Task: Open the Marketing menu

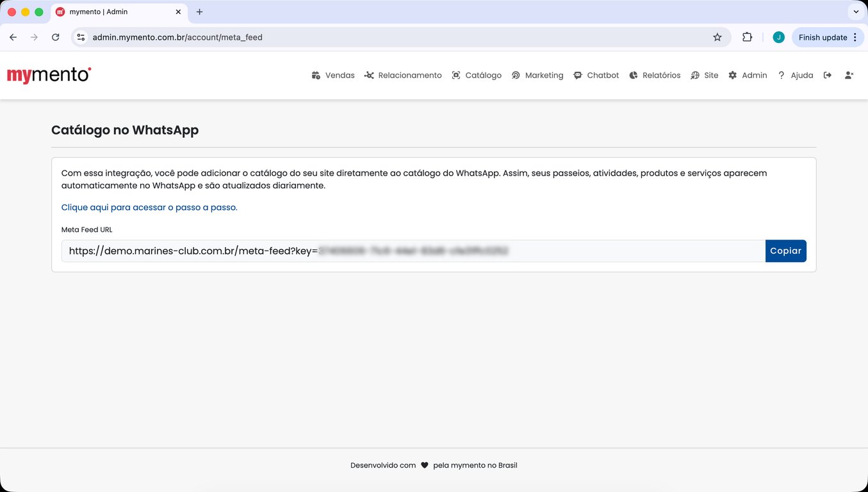Action: coord(537,75)
